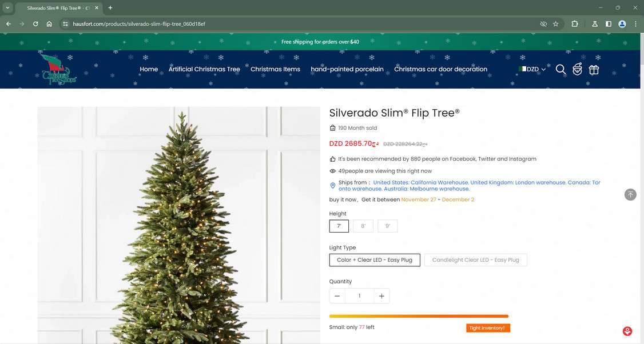This screenshot has height=344, width=644.
Task: Choose Candlelight Clear LED - Easy Plug
Action: pyautogui.click(x=476, y=260)
